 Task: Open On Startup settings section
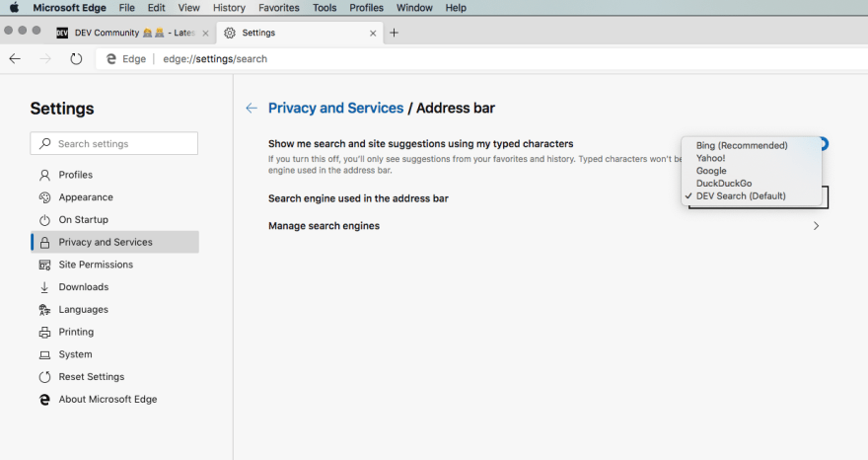(x=114, y=220)
